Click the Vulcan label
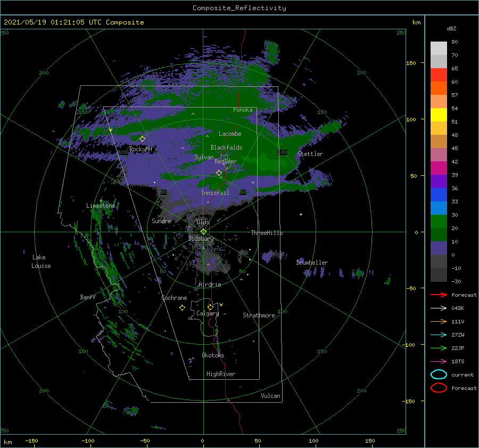This screenshot has height=448, width=479. pos(270,396)
